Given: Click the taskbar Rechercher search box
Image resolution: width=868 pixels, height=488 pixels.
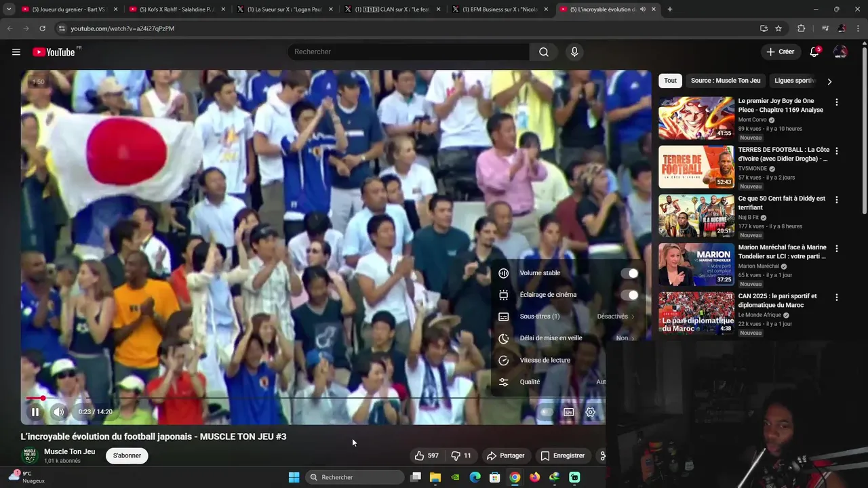Looking at the screenshot, I should 355,477.
